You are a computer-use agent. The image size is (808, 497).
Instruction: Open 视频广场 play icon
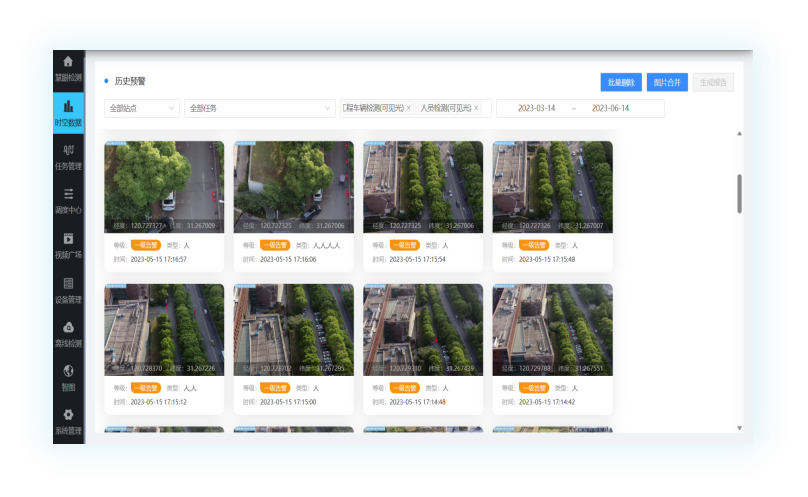68,239
